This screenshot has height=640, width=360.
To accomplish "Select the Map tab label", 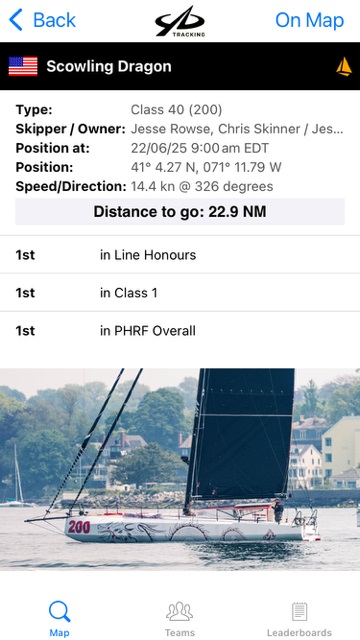I will pyautogui.click(x=59, y=633).
